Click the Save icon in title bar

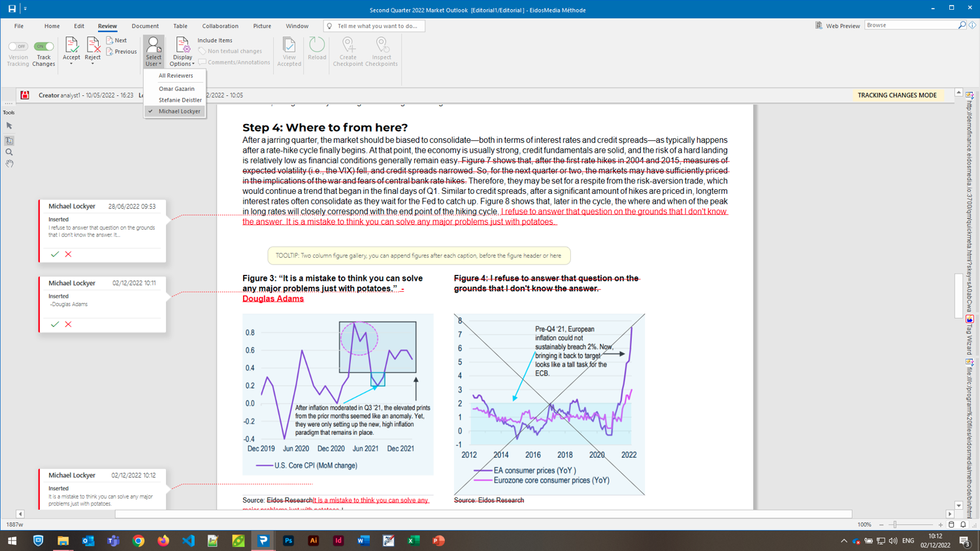[x=12, y=8]
